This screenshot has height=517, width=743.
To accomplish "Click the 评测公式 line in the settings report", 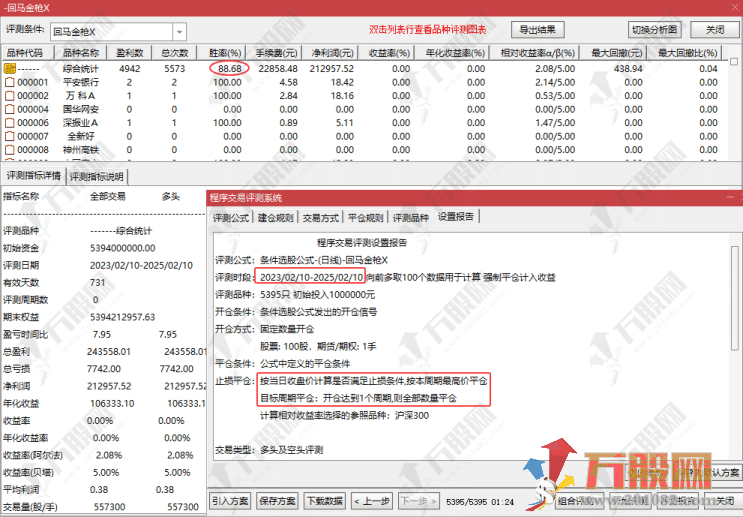I will click(301, 260).
